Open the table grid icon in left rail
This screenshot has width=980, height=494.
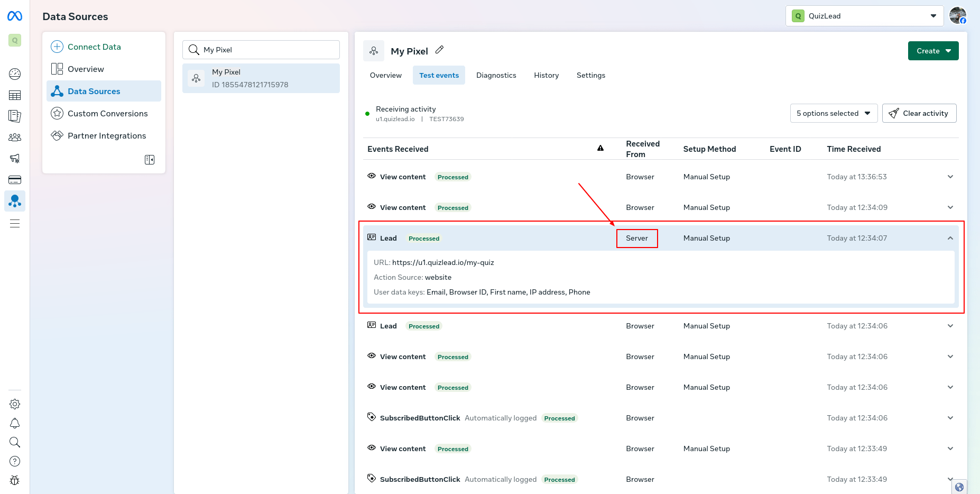(x=15, y=95)
